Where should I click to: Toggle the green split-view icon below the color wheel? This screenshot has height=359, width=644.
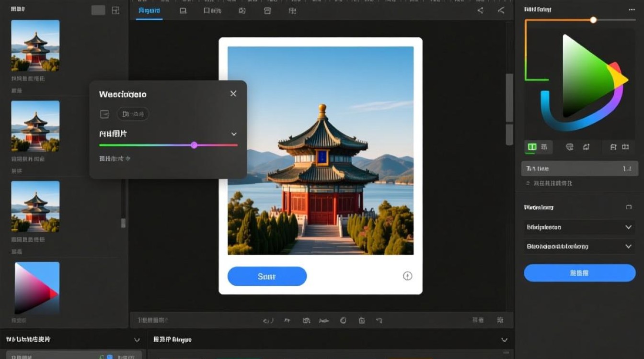(x=531, y=147)
